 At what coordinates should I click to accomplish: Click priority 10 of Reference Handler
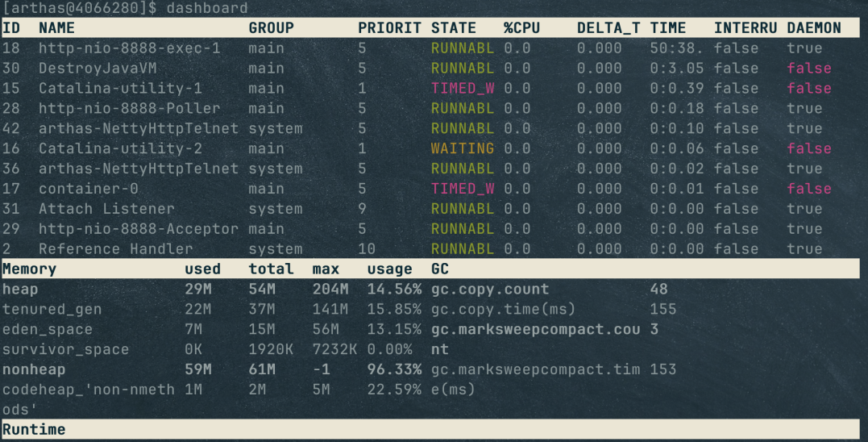[367, 248]
